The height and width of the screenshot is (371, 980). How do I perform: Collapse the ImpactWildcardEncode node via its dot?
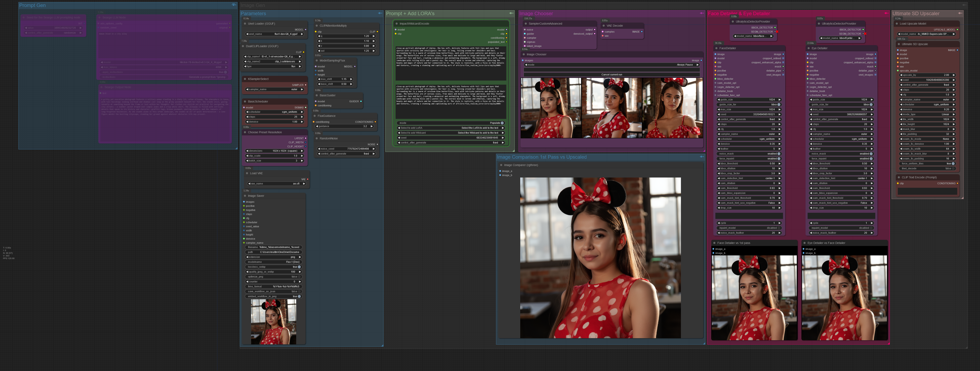click(x=396, y=24)
